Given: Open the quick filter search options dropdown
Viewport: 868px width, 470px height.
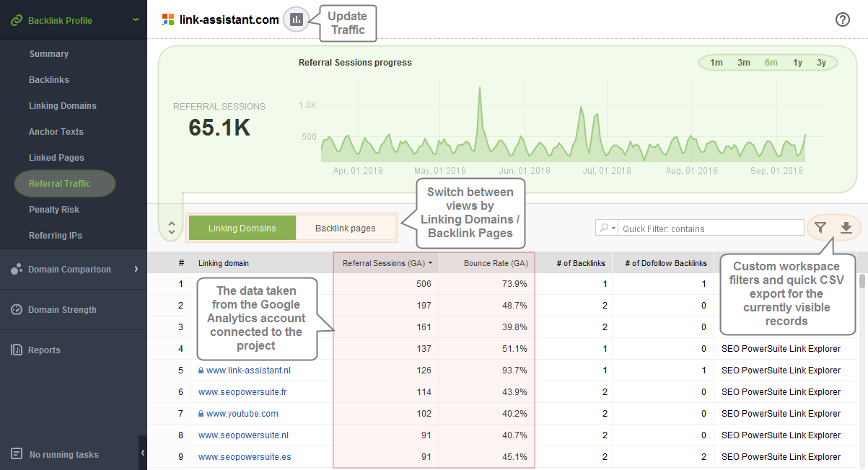Looking at the screenshot, I should pos(607,228).
